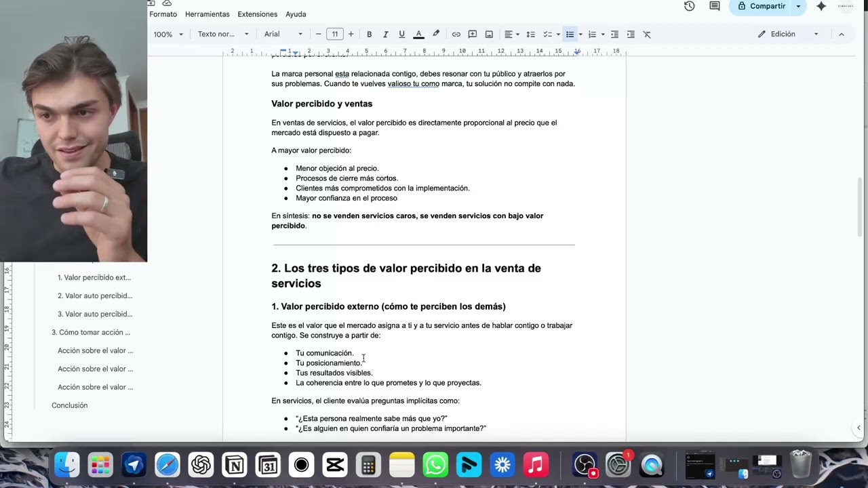Image resolution: width=868 pixels, height=488 pixels.
Task: Go to '3. Valor auto percibid...' in outline
Action: click(95, 314)
